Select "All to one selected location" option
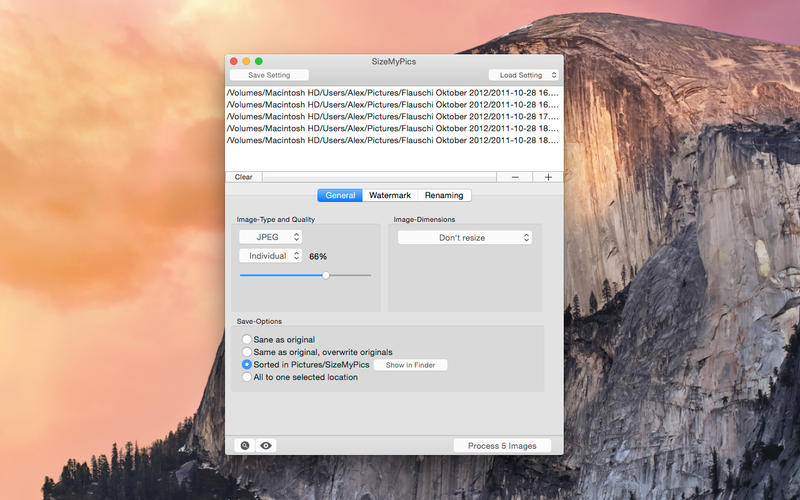Screen dimensions: 800x500 pos(247,377)
